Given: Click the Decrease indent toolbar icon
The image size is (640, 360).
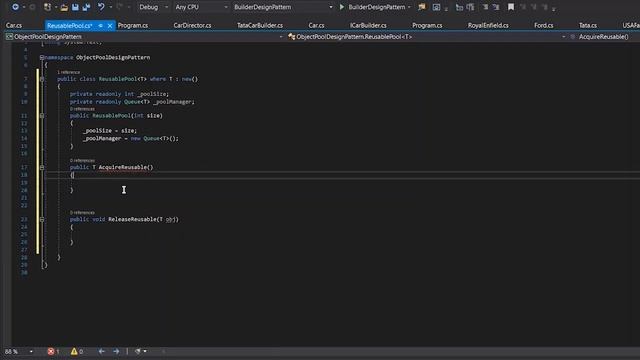Looking at the screenshot, I should [x=485, y=7].
